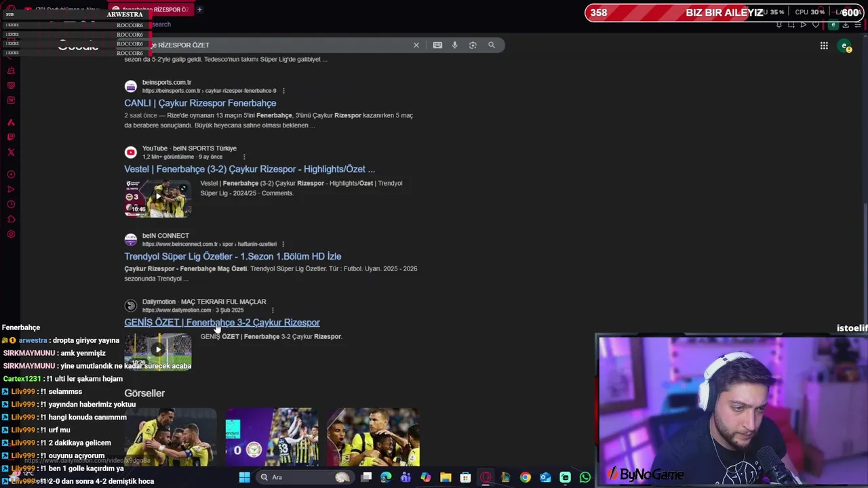868x488 pixels.
Task: Open the Google apps grid
Action: (x=824, y=45)
